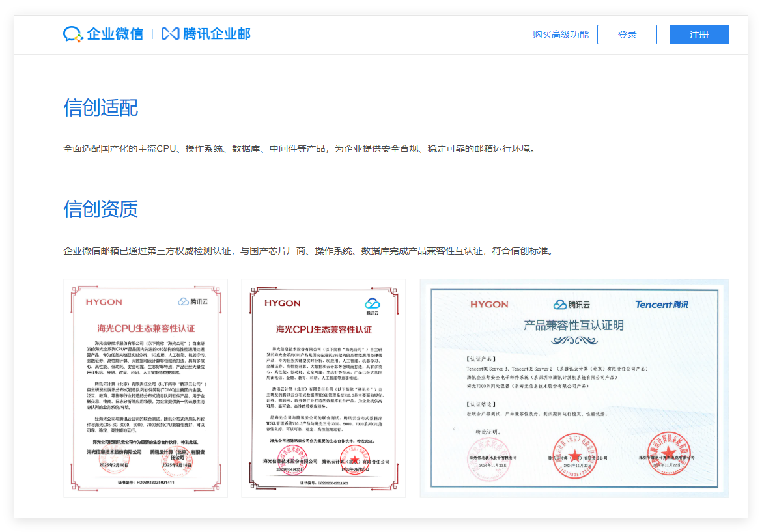Click the 登录 button
The image size is (762, 532).
(627, 35)
